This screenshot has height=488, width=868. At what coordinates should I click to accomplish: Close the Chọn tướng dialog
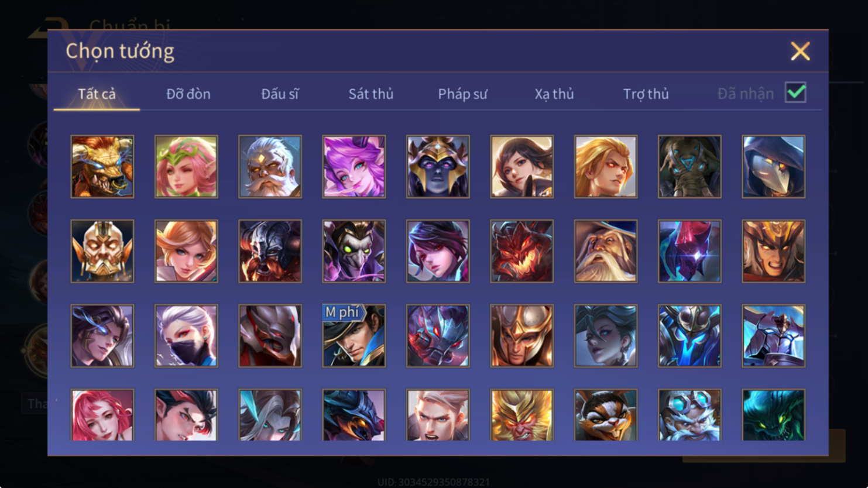pos(800,51)
